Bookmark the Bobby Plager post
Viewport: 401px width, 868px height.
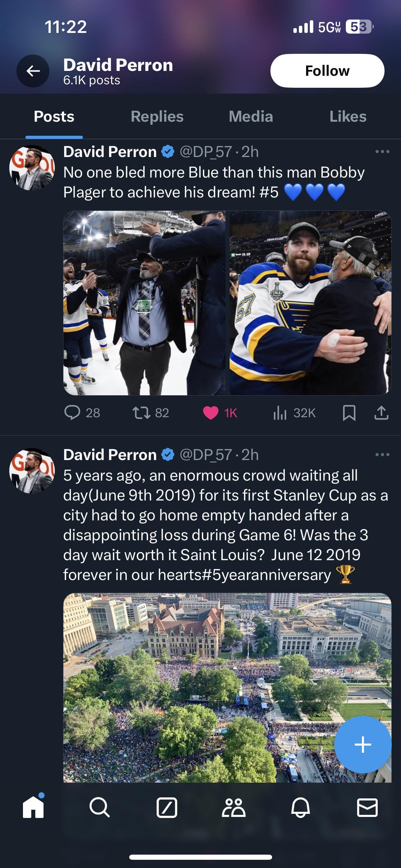point(349,413)
